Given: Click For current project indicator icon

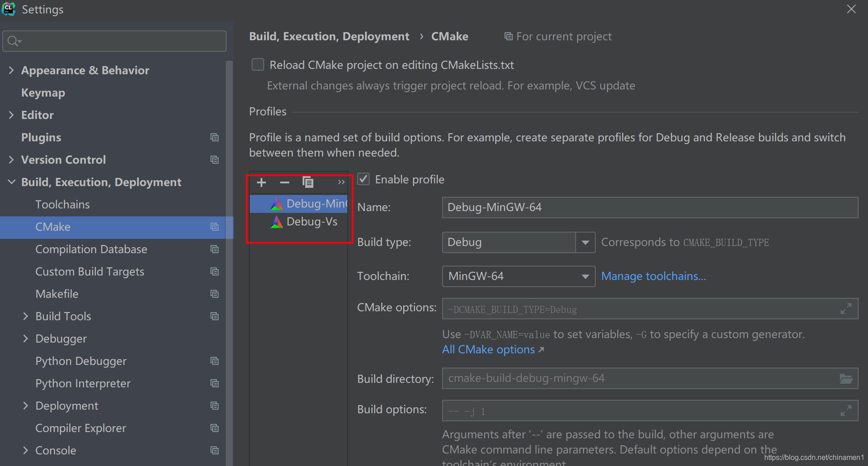Looking at the screenshot, I should click(x=508, y=36).
